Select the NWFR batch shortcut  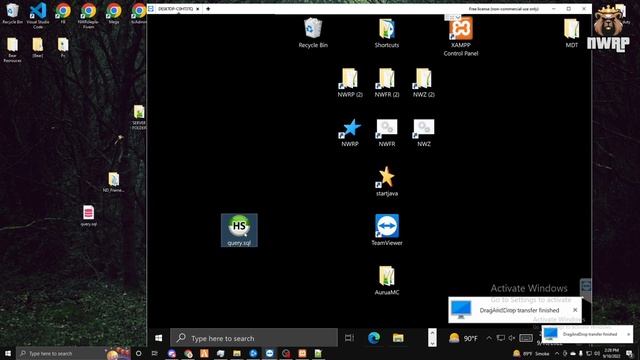(387, 133)
